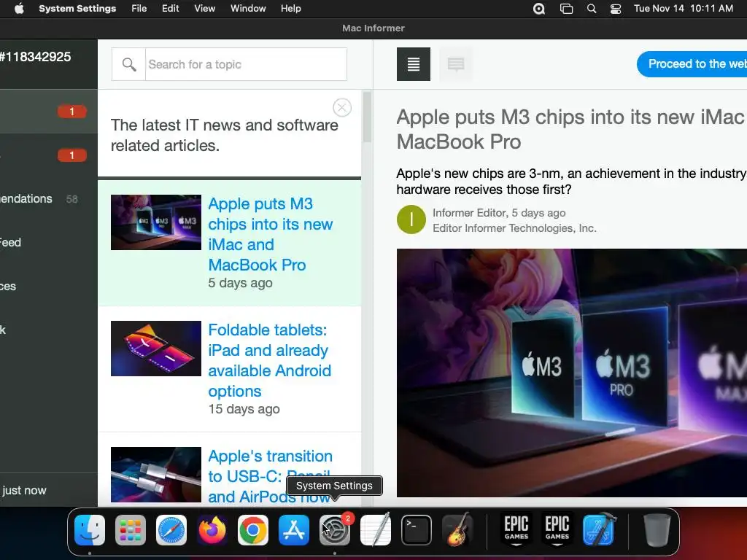The image size is (747, 560).
Task: Open the File menu
Action: (139, 9)
